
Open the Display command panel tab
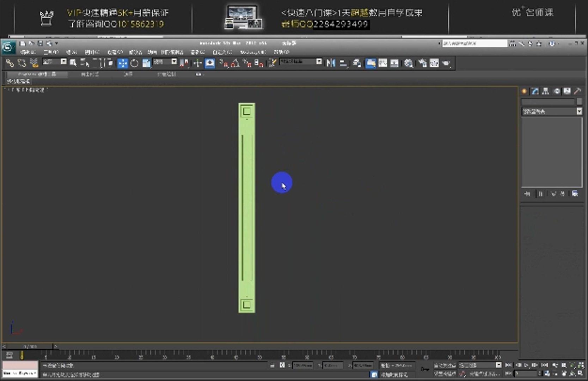pyautogui.click(x=567, y=91)
